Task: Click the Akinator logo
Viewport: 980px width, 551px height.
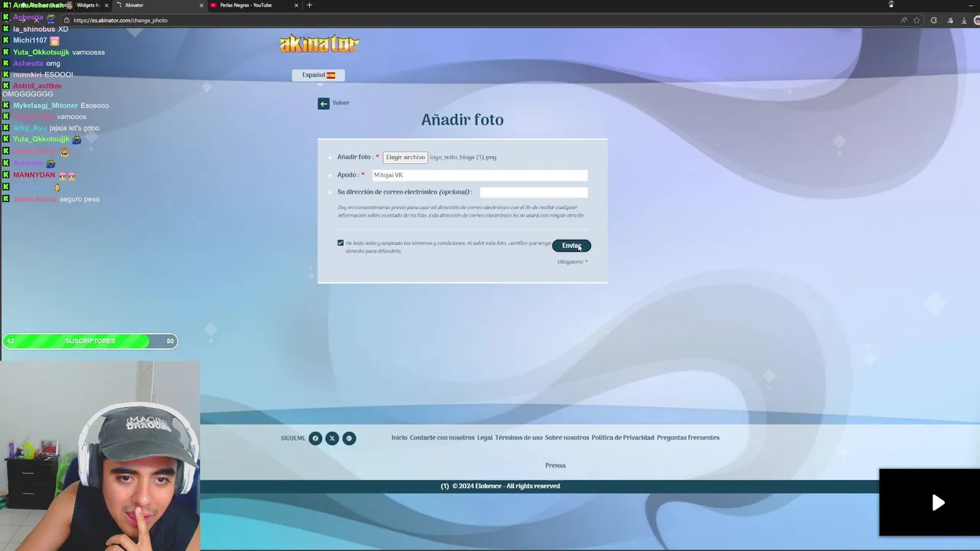Action: (x=319, y=44)
